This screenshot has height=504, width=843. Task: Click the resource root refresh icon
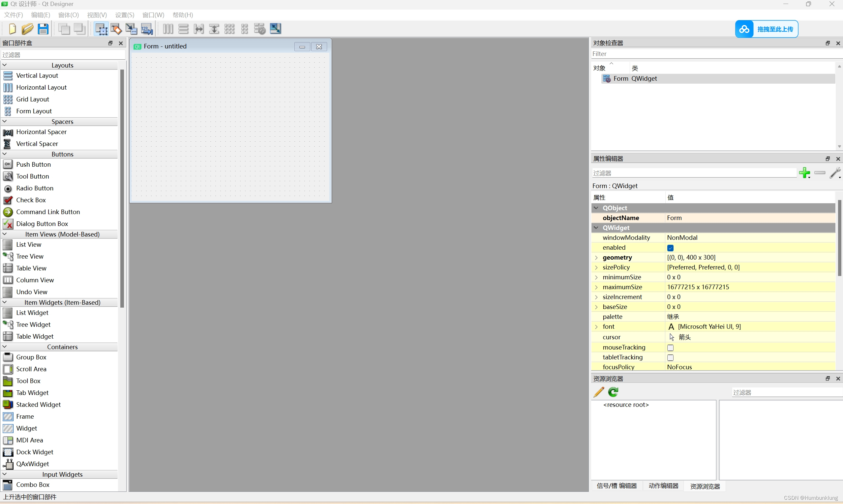click(614, 391)
